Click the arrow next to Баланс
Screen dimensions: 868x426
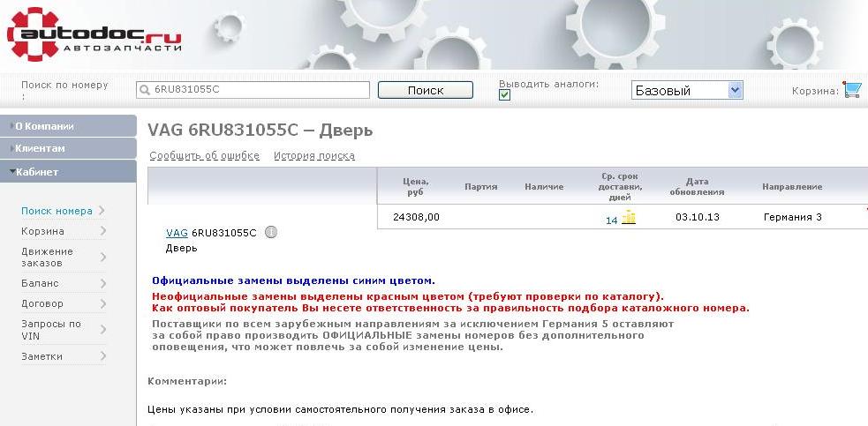click(102, 283)
